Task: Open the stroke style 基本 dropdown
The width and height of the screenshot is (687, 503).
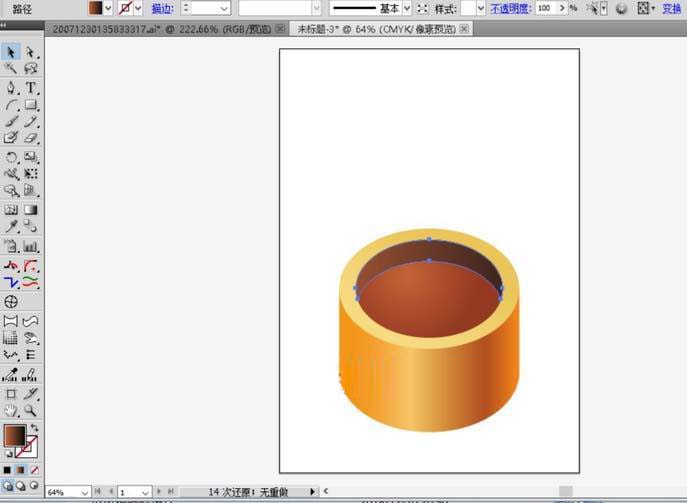Action: [407, 8]
